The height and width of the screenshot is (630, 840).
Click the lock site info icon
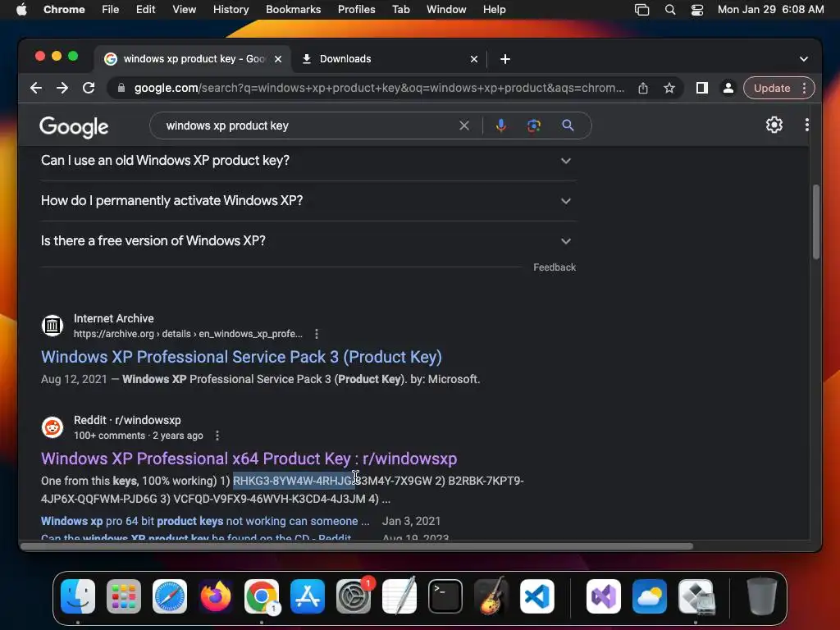coord(121,88)
